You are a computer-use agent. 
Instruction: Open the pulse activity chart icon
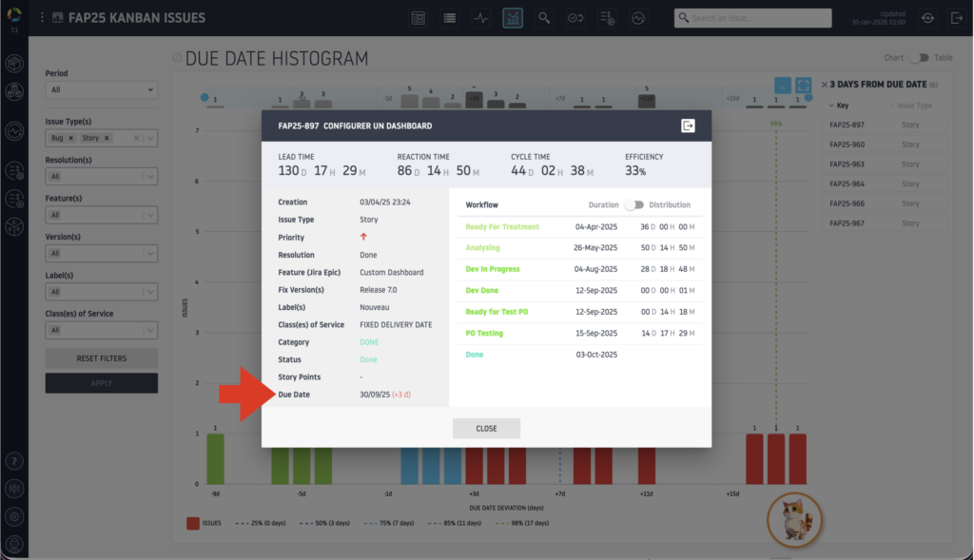coord(481,18)
